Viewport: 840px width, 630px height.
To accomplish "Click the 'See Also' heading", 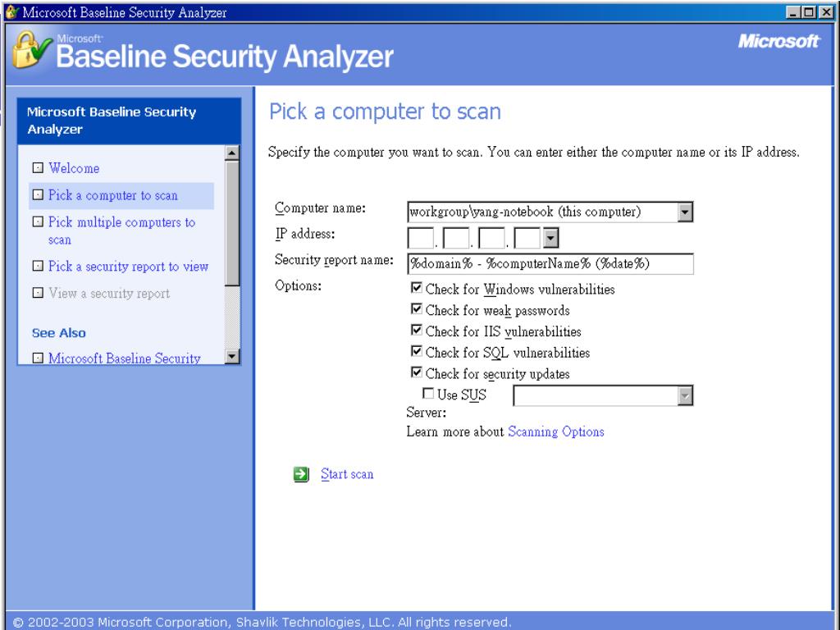I will tap(59, 333).
